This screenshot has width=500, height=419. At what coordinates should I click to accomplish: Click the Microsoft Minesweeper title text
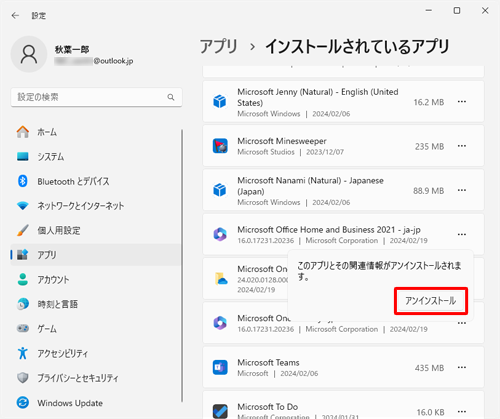pos(282,141)
